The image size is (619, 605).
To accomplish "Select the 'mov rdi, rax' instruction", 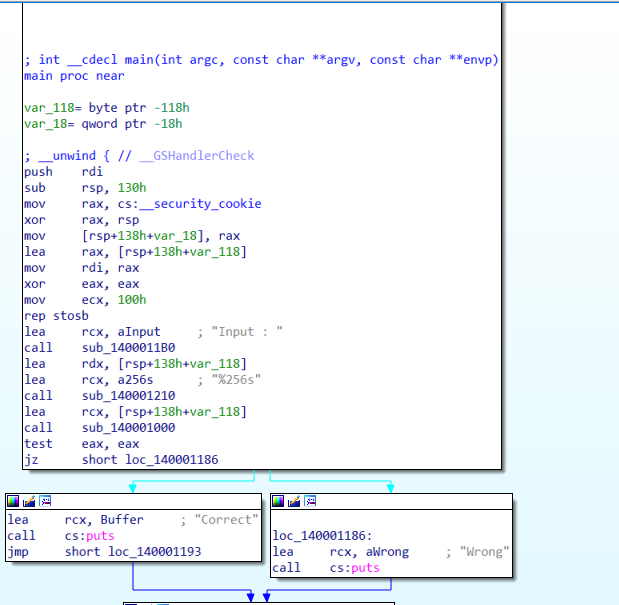I will click(81, 268).
